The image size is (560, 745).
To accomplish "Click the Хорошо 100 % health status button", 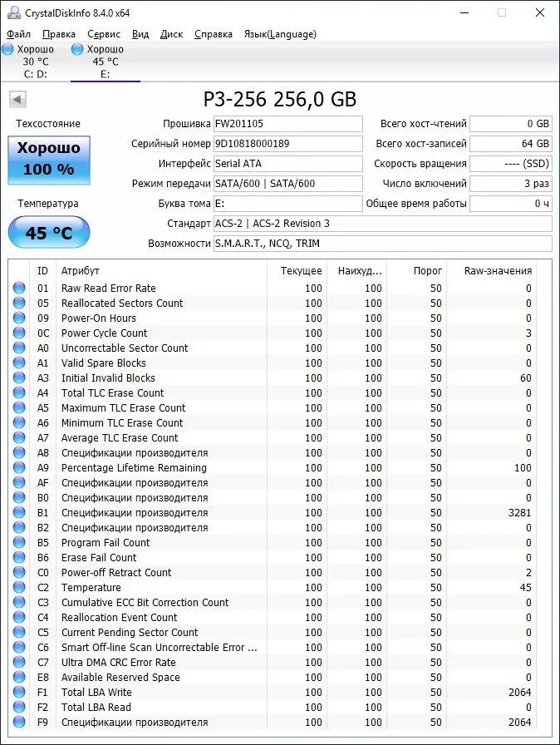I will click(x=49, y=160).
